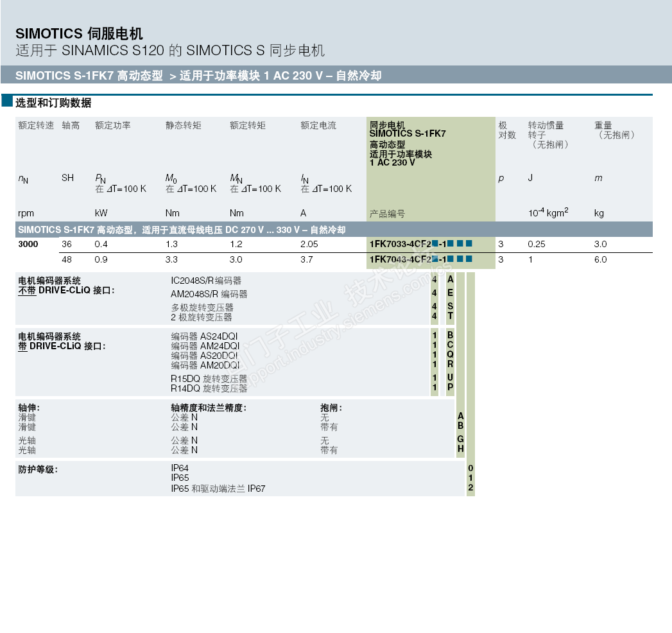Image resolution: width=672 pixels, height=633 pixels.
Task: Click the protection class "IP64"
Action: 180,468
